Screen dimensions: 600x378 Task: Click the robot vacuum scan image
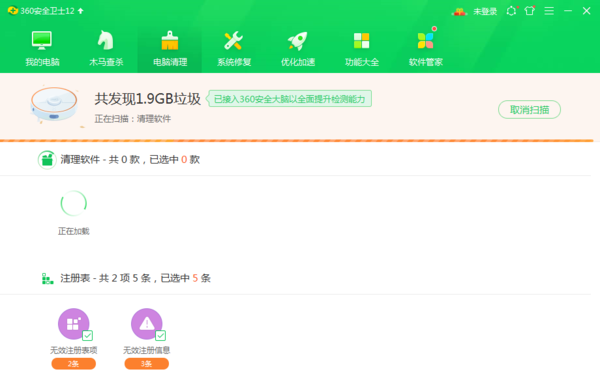[55, 105]
